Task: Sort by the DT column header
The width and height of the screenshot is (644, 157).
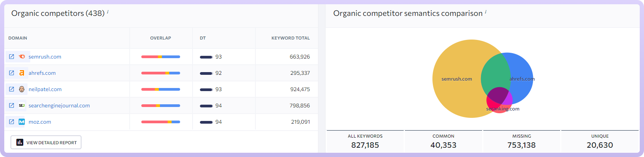Action: 203,38
